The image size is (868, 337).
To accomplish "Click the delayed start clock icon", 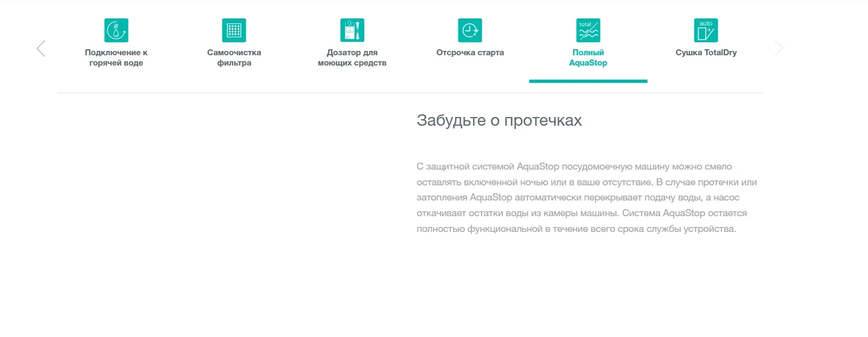I will pyautogui.click(x=470, y=30).
